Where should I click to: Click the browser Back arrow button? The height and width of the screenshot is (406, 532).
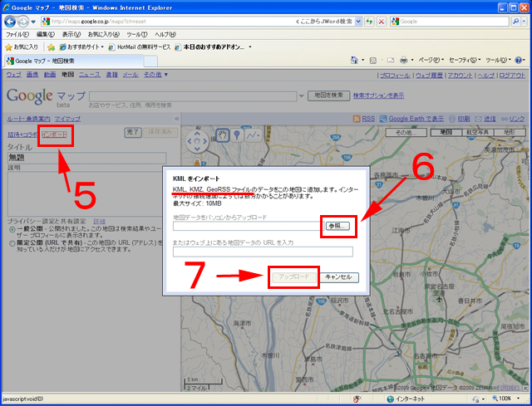tap(10, 22)
